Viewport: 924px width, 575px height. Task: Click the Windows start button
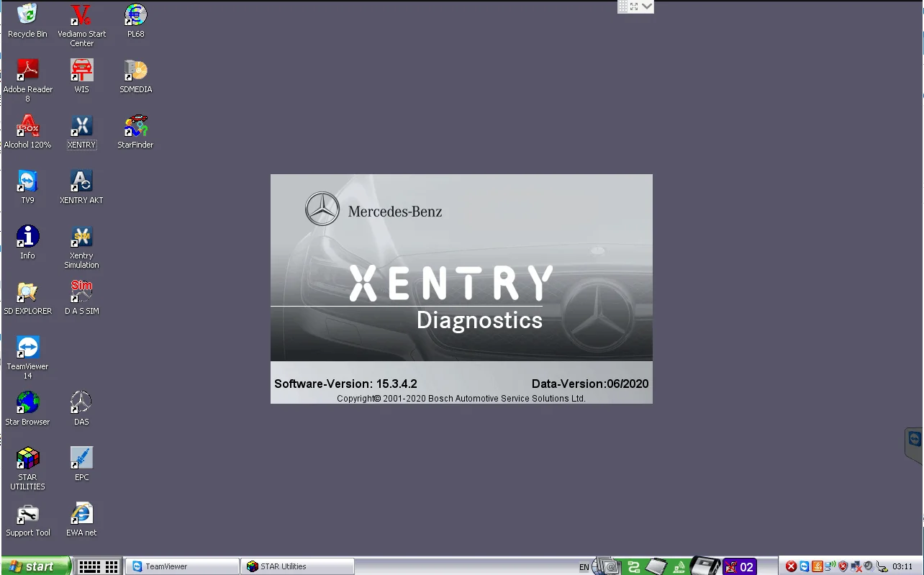pyautogui.click(x=36, y=566)
